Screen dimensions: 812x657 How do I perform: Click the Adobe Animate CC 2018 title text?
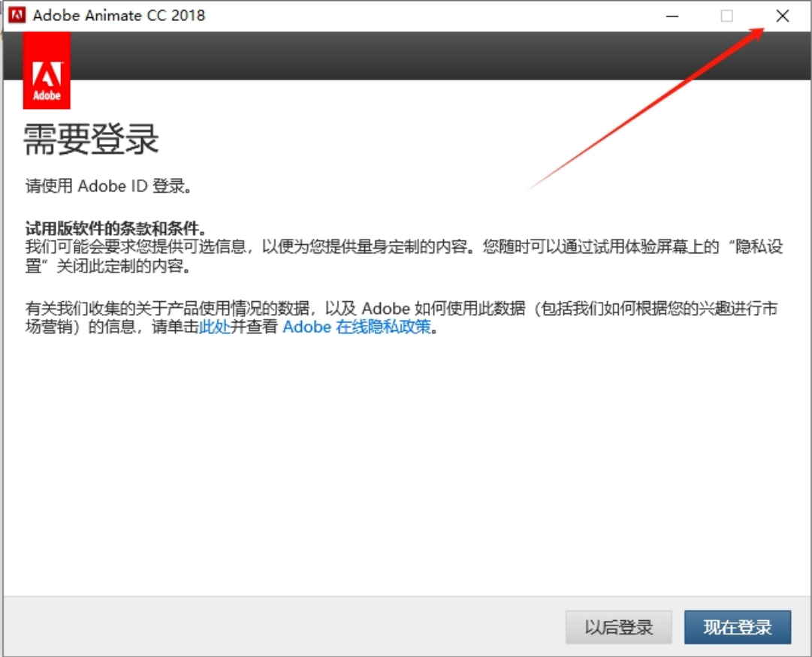pos(119,15)
